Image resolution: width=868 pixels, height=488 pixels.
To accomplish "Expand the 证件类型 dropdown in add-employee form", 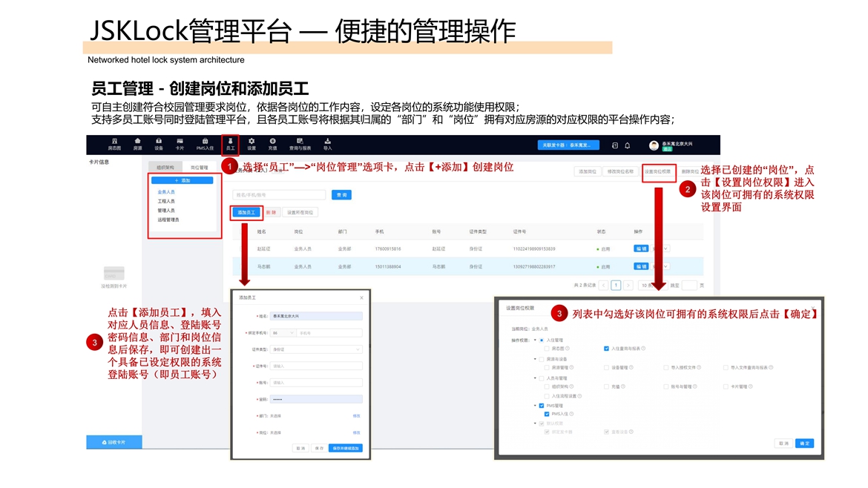I will click(x=316, y=349).
